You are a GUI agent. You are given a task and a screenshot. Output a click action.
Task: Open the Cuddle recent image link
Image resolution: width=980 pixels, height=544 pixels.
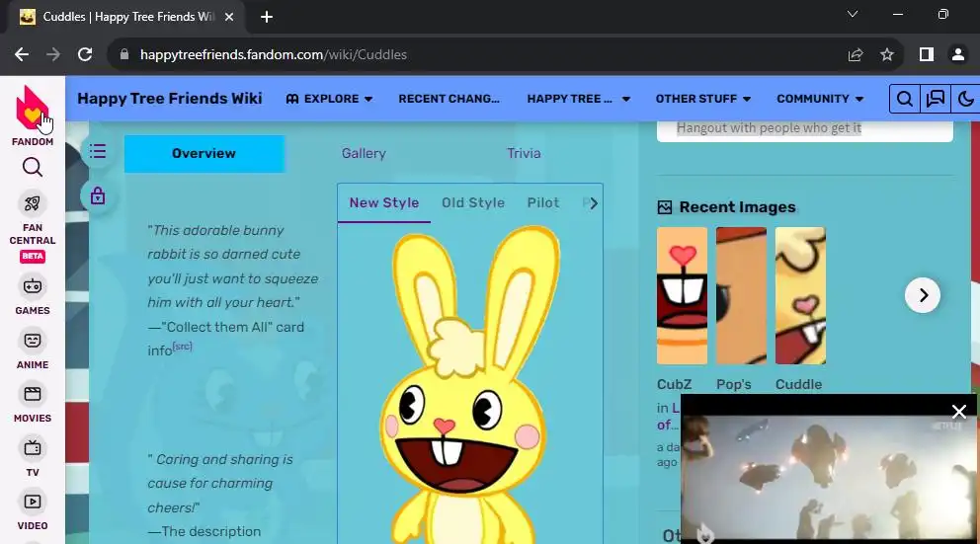799,385
